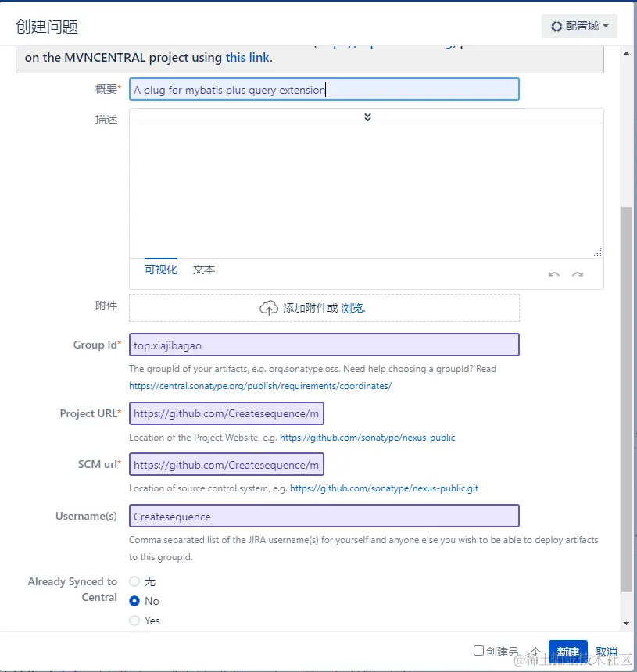Open the central.sonatype.org coordinates link
This screenshot has width=637, height=672.
coord(260,386)
